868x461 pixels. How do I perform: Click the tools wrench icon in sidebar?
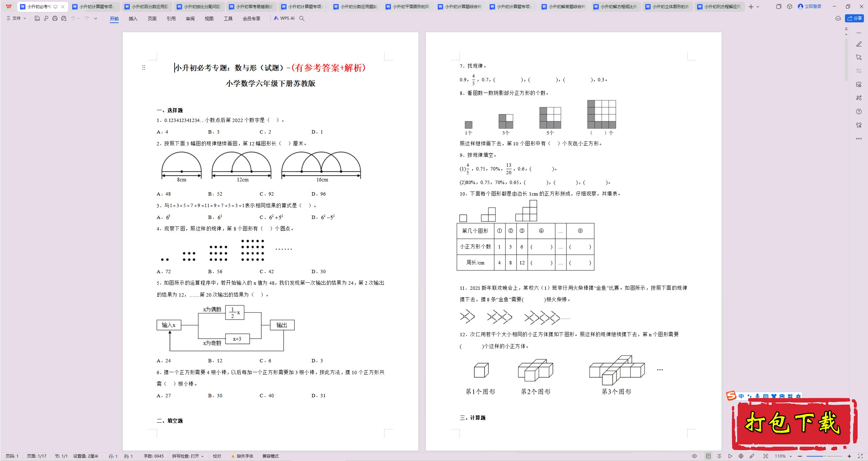859,98
